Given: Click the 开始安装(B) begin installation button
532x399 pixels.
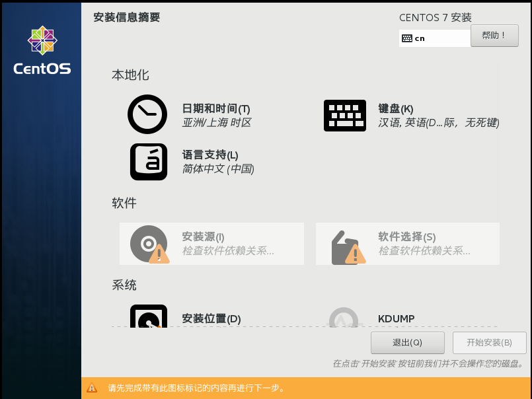Looking at the screenshot, I should (x=489, y=343).
